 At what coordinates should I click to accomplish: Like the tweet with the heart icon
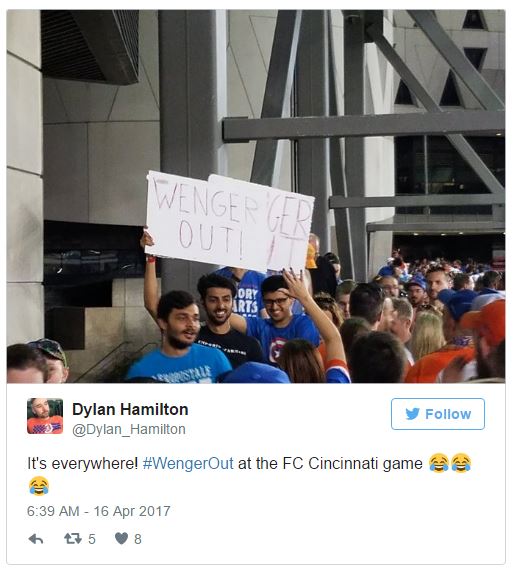click(x=121, y=538)
